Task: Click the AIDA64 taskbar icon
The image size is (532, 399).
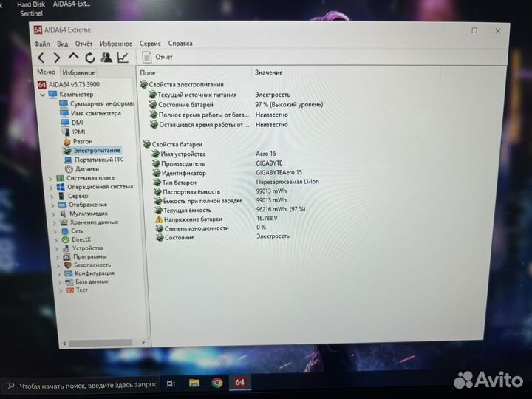Action: [240, 383]
